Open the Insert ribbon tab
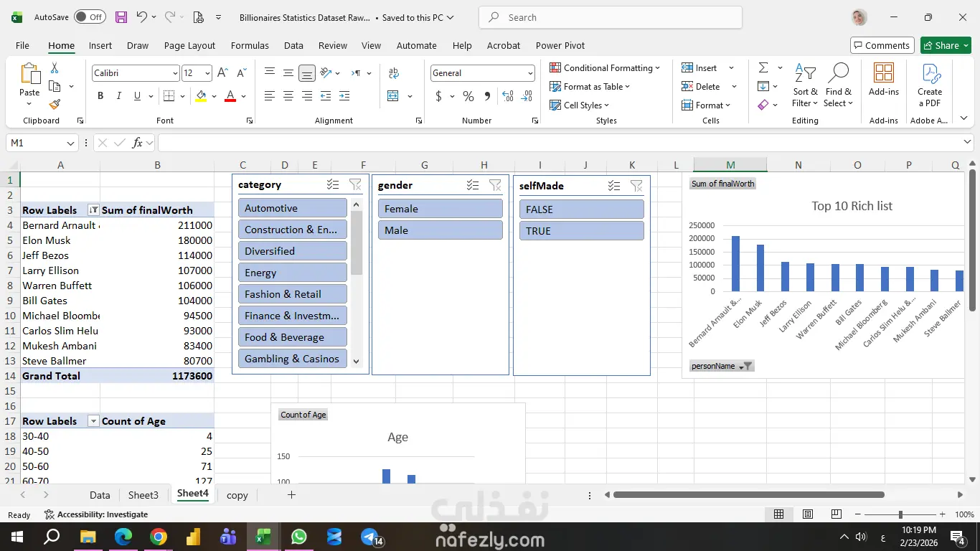This screenshot has width=980, height=551. coord(100,45)
